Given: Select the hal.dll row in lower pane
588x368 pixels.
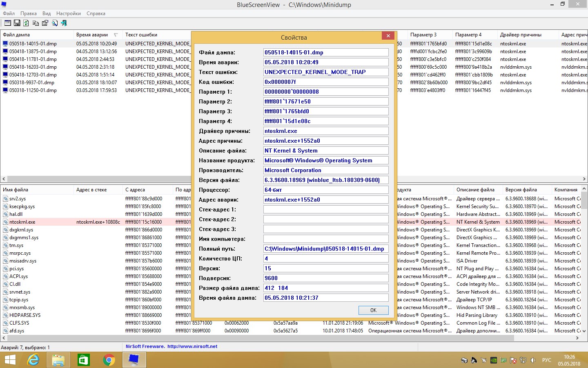Looking at the screenshot, I should pyautogui.click(x=16, y=214).
